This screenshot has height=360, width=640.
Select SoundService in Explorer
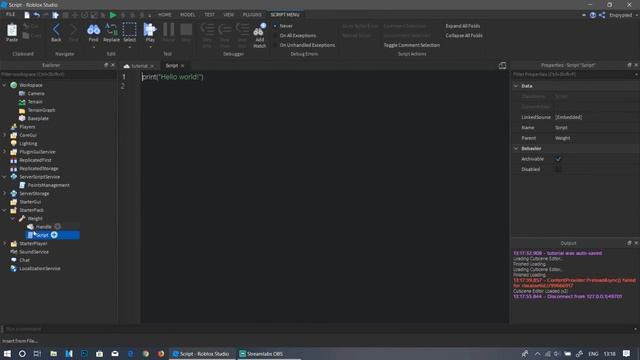click(x=34, y=252)
